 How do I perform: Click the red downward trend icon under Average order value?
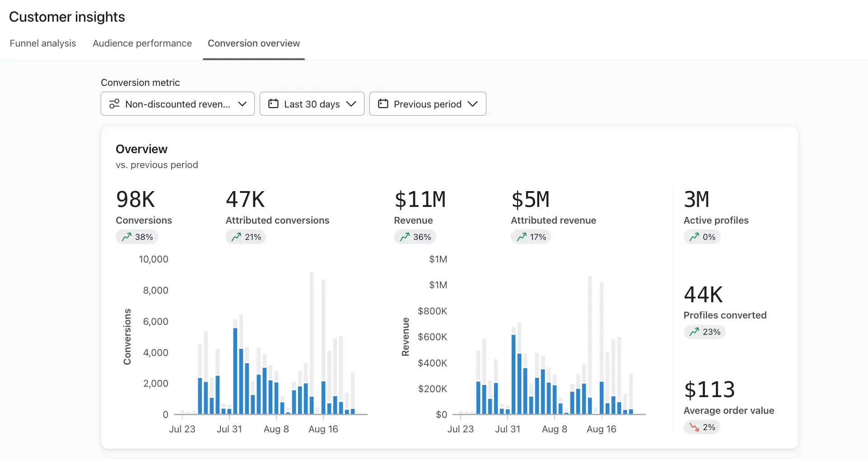click(x=694, y=427)
